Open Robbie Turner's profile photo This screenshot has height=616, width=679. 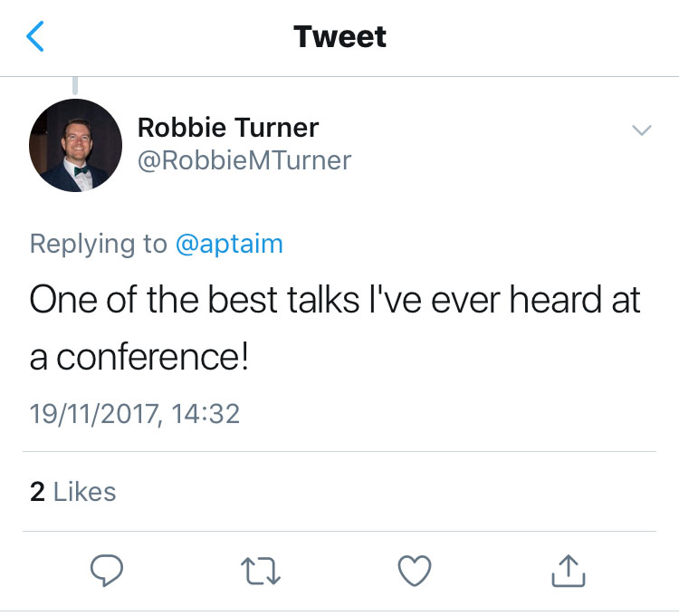click(x=75, y=145)
